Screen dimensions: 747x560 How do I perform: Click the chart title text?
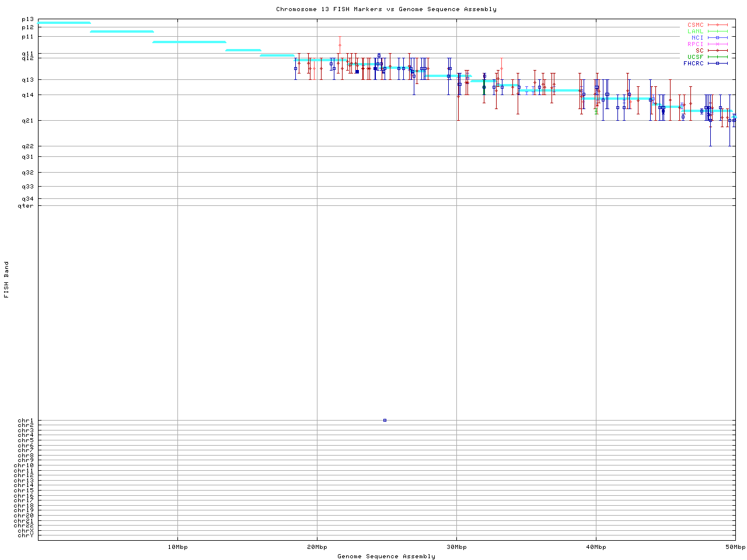coord(386,9)
